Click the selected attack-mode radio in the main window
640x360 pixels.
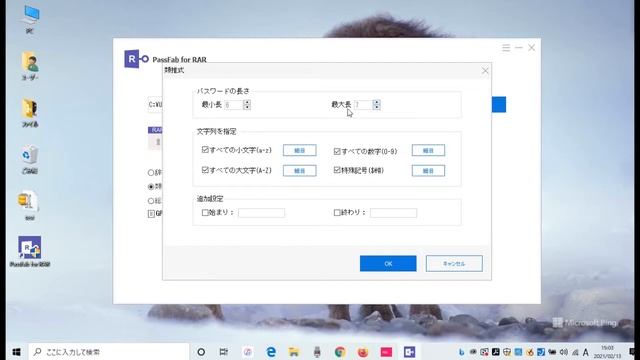151,187
